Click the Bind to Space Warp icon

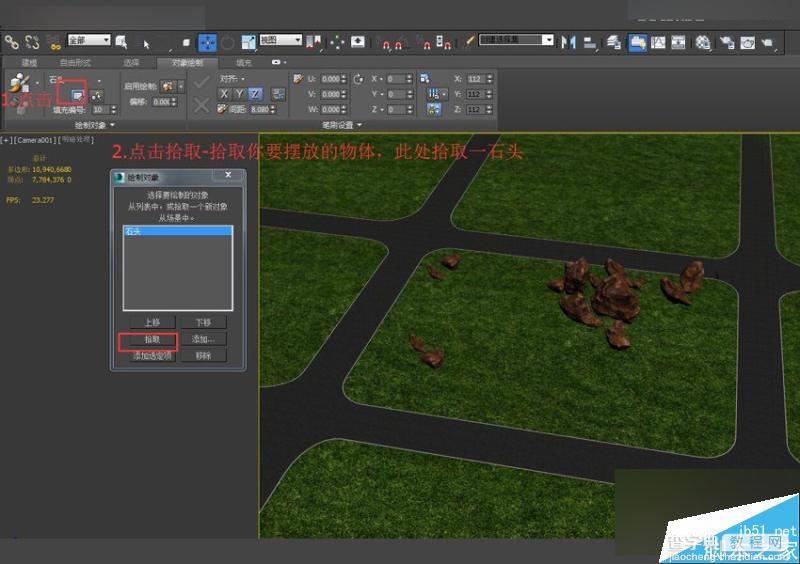click(x=53, y=42)
